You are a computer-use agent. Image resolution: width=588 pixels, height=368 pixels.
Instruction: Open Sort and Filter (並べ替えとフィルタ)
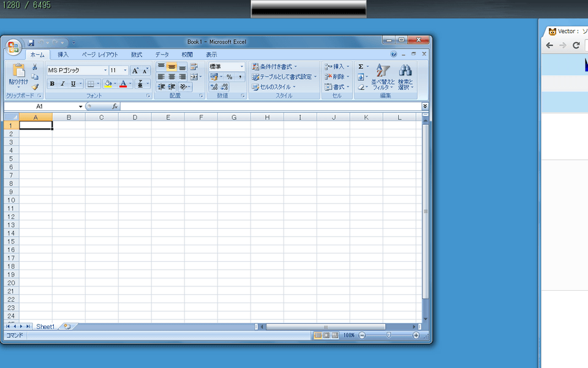tap(383, 77)
